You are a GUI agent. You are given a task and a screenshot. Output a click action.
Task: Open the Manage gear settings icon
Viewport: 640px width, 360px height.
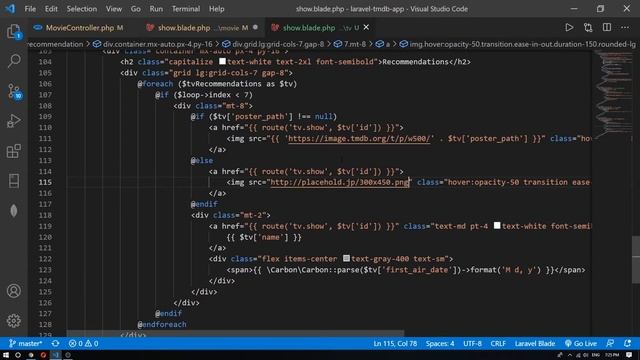point(14,321)
